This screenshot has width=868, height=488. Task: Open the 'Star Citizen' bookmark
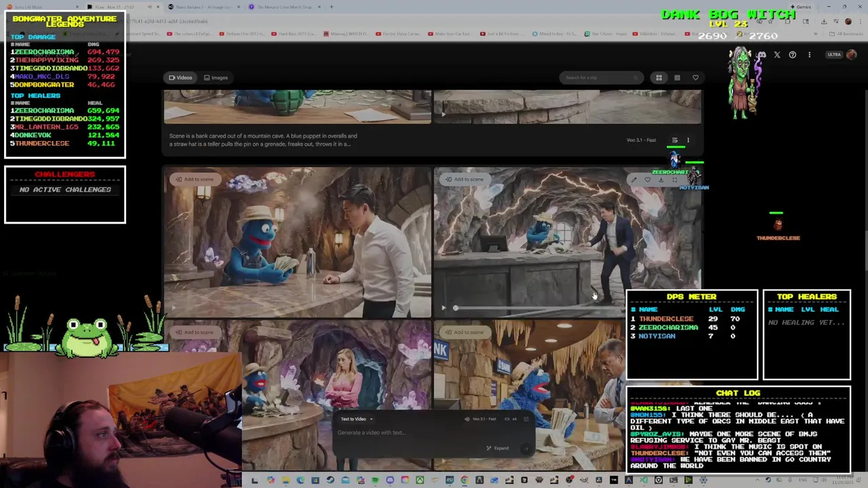click(607, 33)
